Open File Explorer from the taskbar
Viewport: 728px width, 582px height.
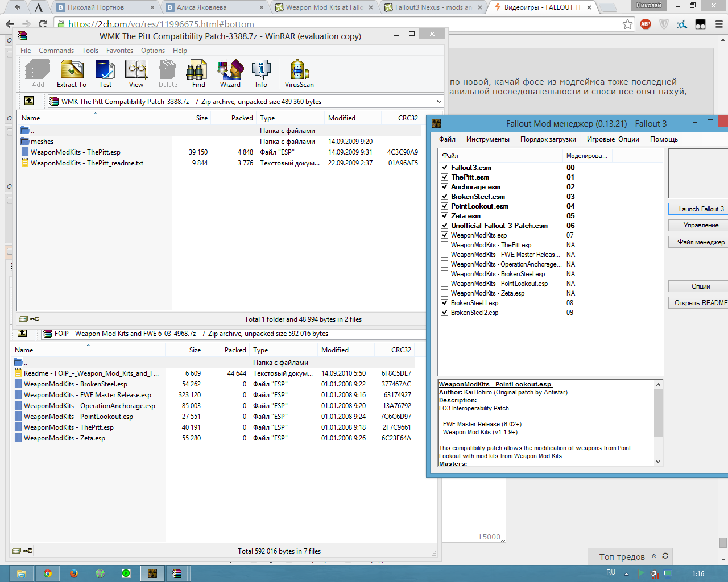21,573
